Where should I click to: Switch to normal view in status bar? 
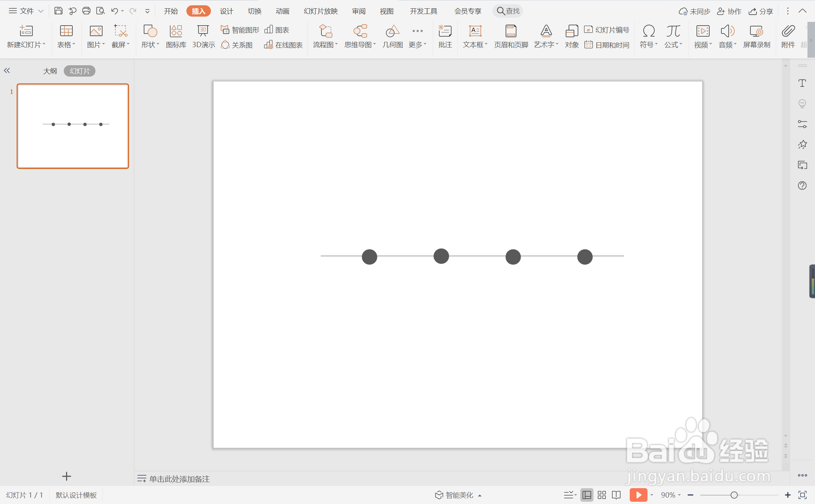pos(587,495)
